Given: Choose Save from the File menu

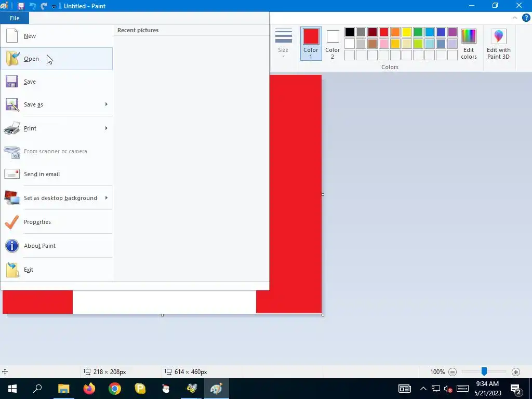Looking at the screenshot, I should pyautogui.click(x=57, y=82).
